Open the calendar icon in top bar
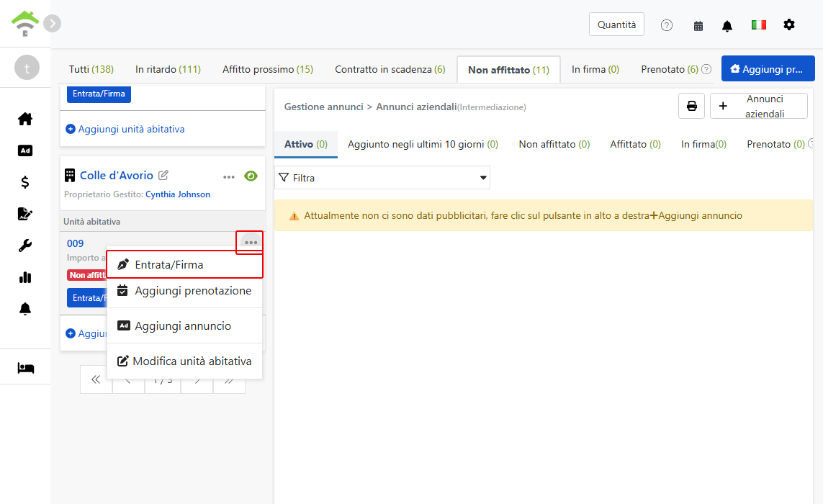 (x=698, y=26)
